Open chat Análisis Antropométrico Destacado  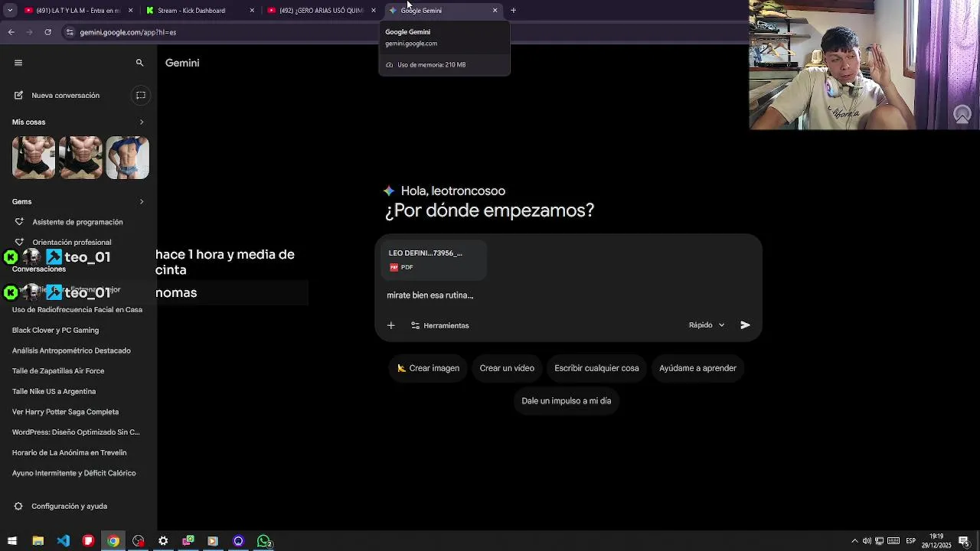click(71, 350)
